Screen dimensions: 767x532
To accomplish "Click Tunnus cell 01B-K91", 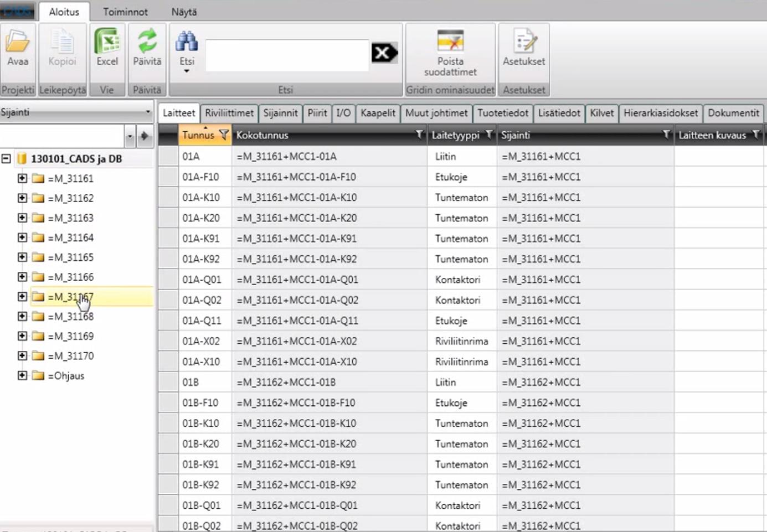I will (205, 464).
